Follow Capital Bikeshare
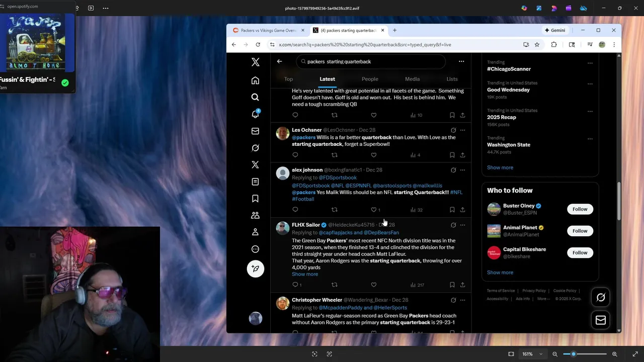 tap(580, 252)
